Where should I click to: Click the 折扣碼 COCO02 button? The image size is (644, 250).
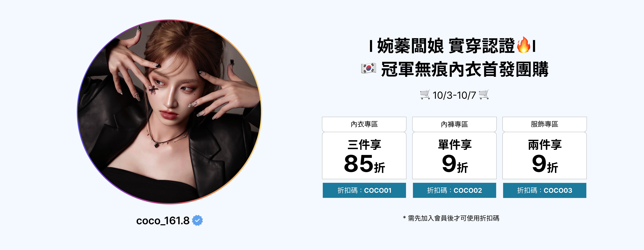(x=454, y=190)
